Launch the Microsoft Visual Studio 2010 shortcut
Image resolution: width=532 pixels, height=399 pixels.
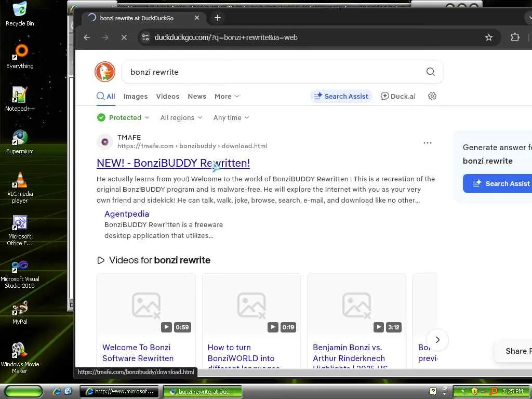coord(20,273)
